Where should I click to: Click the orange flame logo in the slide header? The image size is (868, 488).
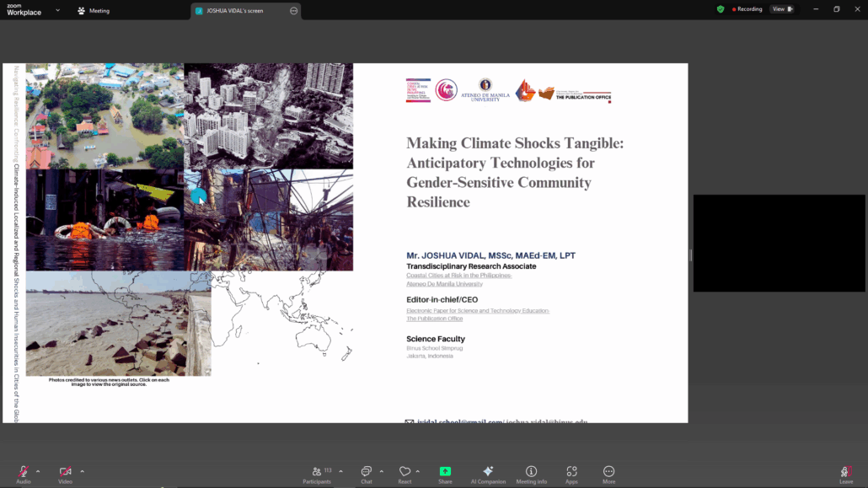tap(525, 90)
